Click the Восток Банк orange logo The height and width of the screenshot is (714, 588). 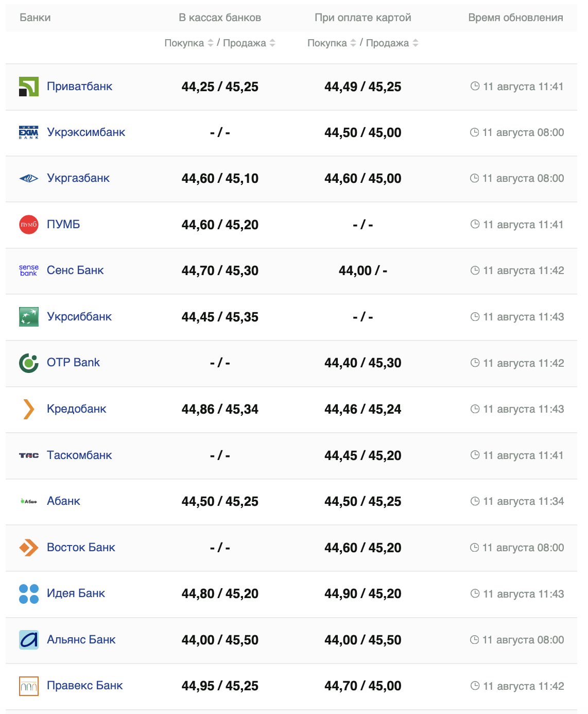[x=29, y=548]
